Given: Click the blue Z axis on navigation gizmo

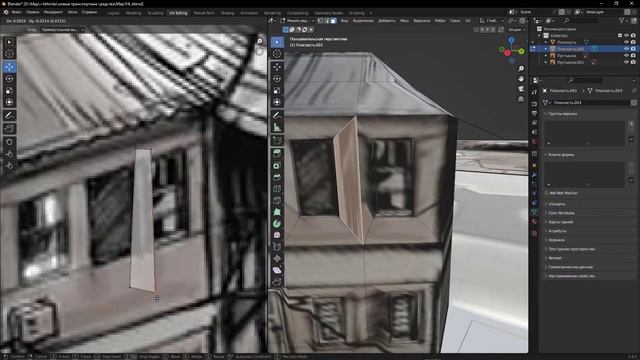Looking at the screenshot, I should tap(511, 40).
